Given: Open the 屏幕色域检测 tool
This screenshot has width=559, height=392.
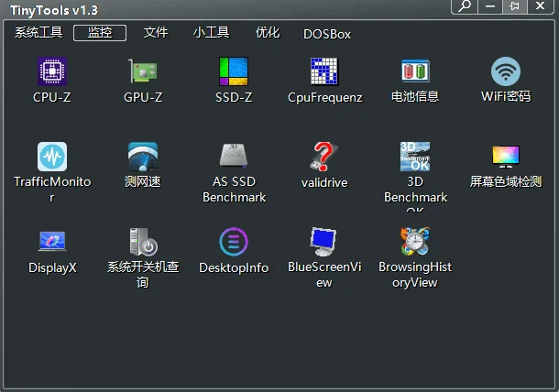Looking at the screenshot, I should pos(506,158).
